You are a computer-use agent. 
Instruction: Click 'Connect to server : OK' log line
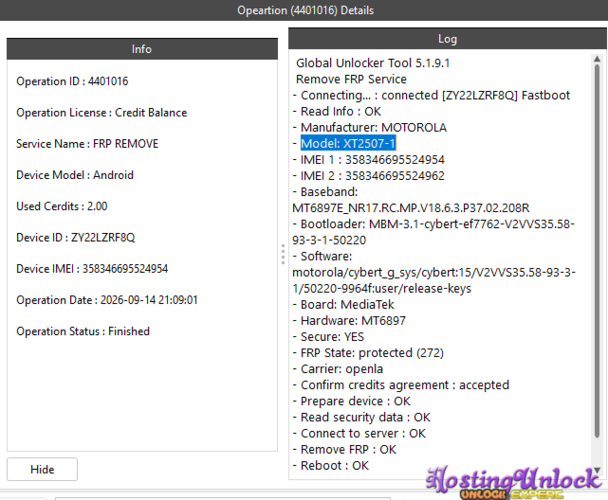(359, 433)
